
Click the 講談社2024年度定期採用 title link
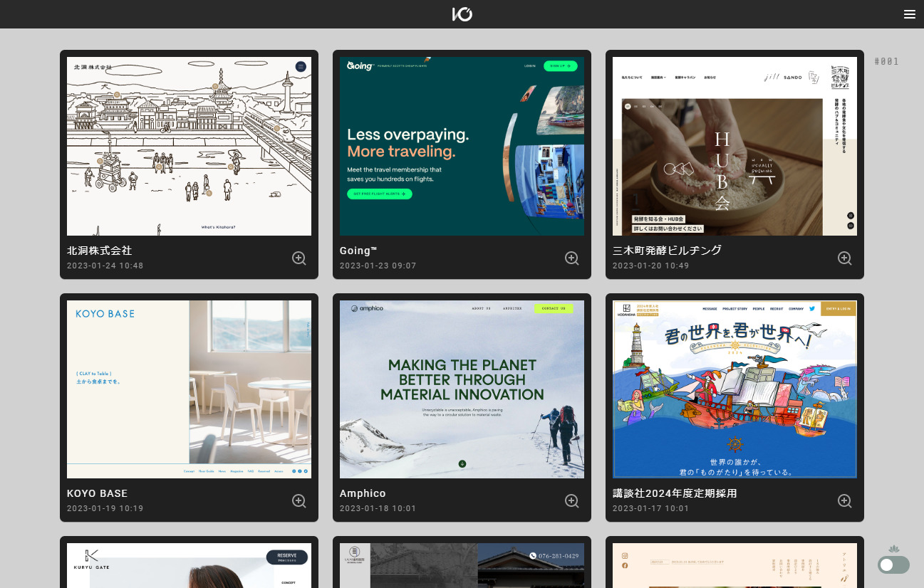click(x=675, y=493)
